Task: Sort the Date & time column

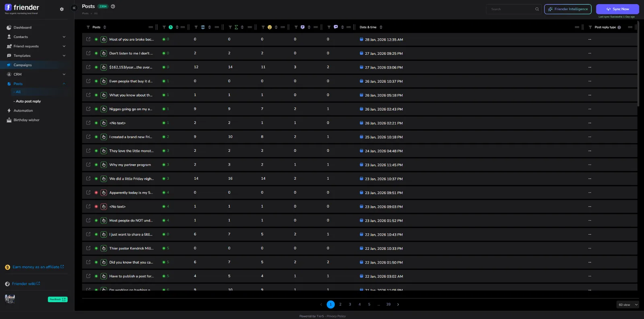Action: click(x=381, y=27)
